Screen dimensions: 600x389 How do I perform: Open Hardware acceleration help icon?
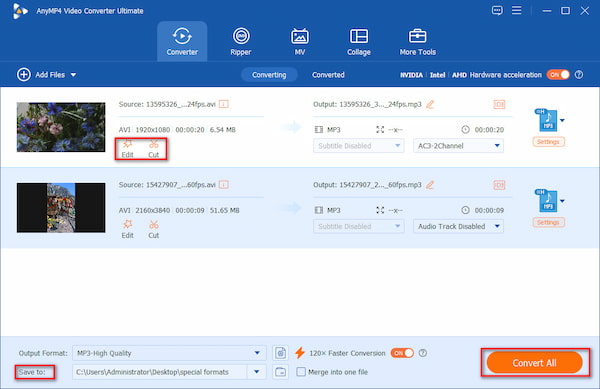click(x=579, y=75)
